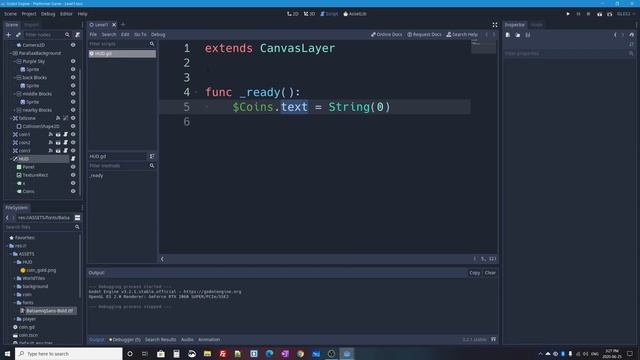Click the new resource icon in Inspector
Image resolution: width=640 pixels, height=360 pixels.
(x=508, y=35)
